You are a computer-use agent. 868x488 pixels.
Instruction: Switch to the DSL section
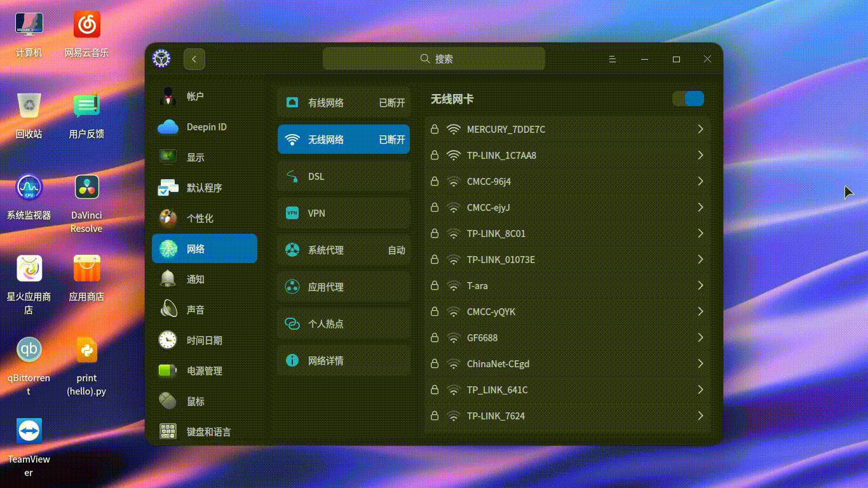(x=344, y=177)
